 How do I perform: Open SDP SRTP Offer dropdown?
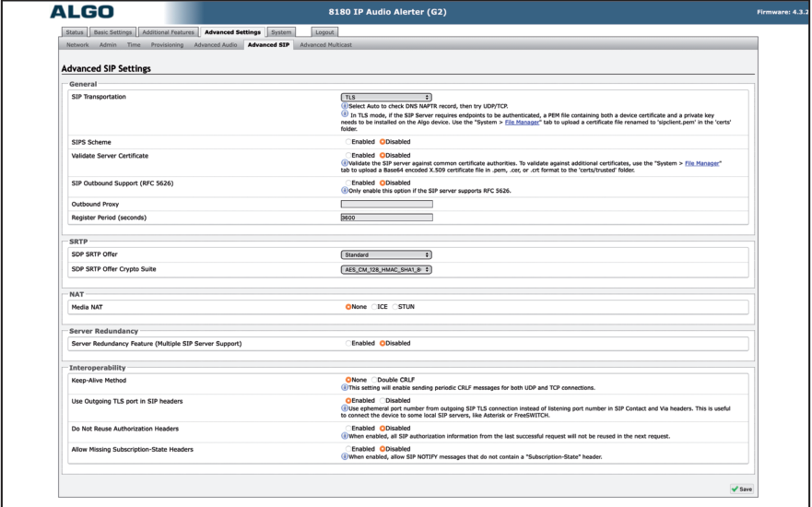pos(386,253)
